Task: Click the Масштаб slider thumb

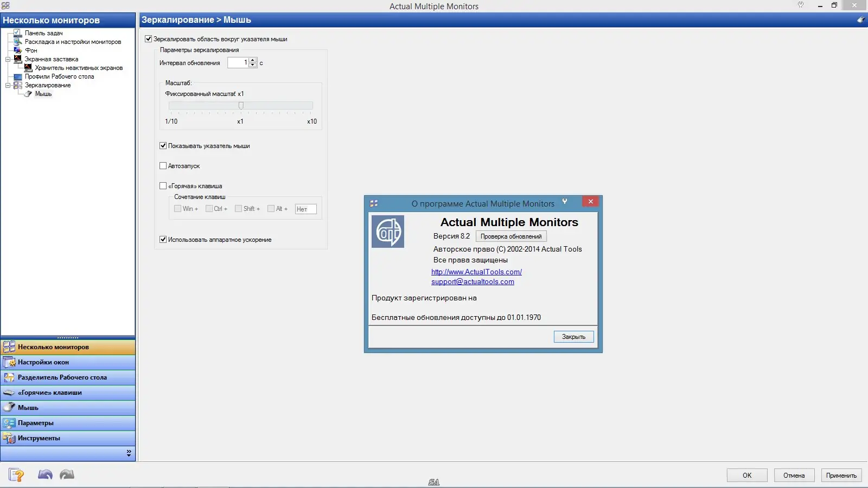Action: [241, 105]
